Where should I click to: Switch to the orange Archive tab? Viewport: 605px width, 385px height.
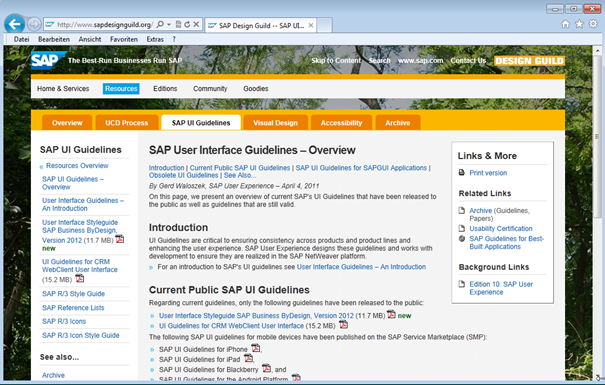397,123
